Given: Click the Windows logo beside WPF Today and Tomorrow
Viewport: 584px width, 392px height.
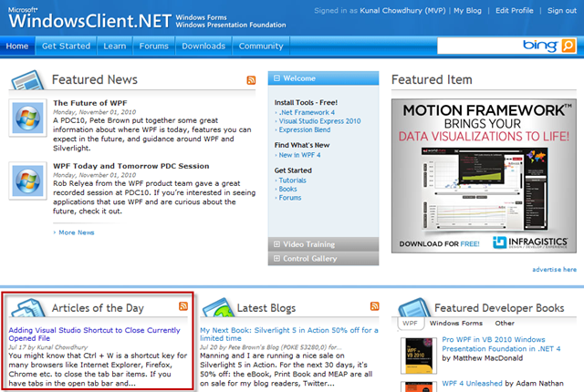Looking at the screenshot, I should 27,181.
